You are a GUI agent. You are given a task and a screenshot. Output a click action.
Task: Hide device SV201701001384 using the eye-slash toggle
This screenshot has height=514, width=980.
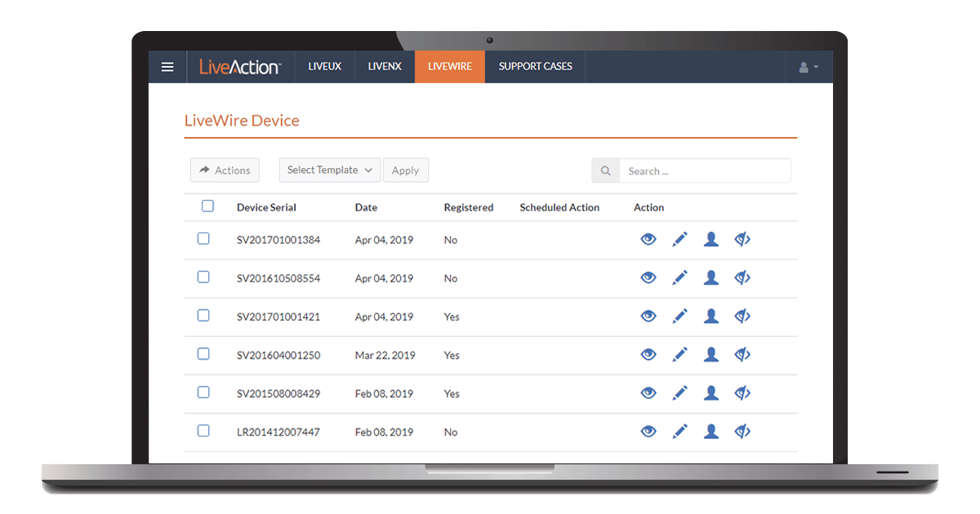[x=742, y=238]
